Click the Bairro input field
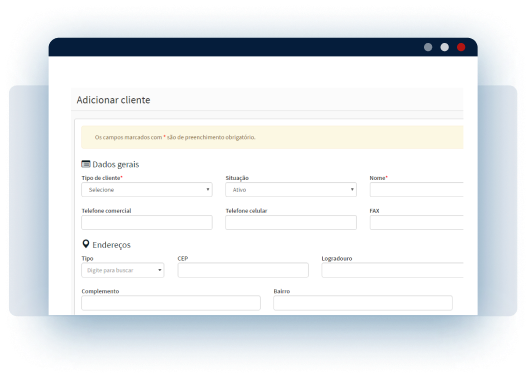Image resolution: width=530 pixels, height=379 pixels. click(363, 303)
